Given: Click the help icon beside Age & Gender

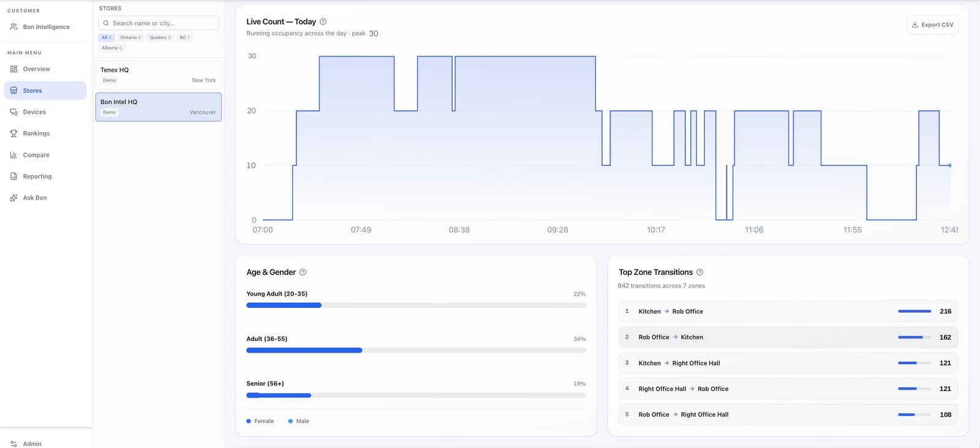Looking at the screenshot, I should [303, 272].
